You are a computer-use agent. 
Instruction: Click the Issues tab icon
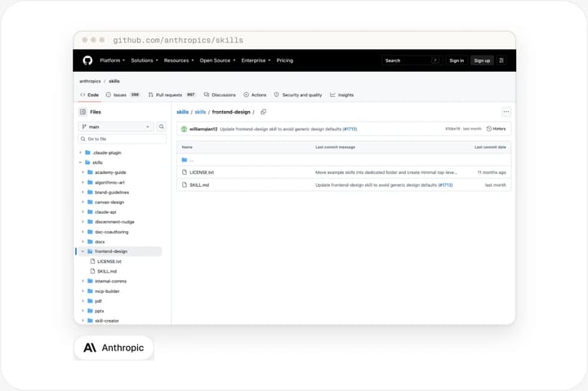point(109,95)
